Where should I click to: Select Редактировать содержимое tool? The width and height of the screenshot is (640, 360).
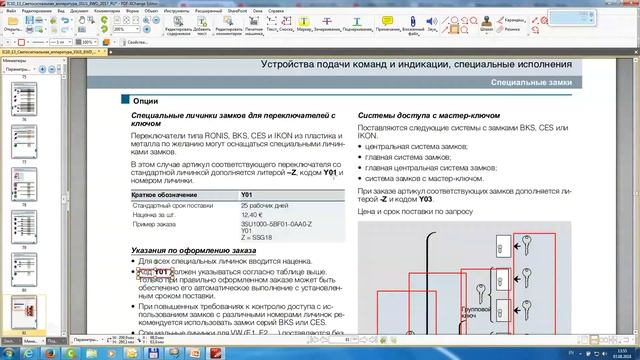178,25
